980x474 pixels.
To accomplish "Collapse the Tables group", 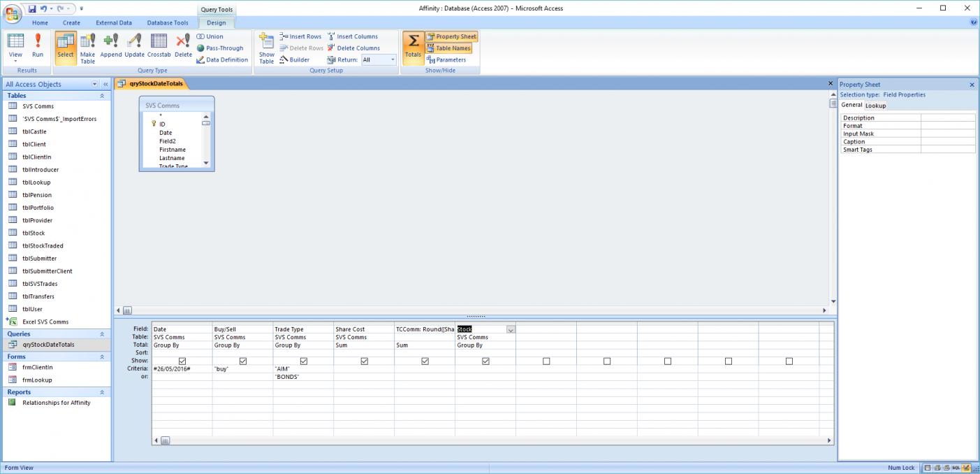I will 102,96.
